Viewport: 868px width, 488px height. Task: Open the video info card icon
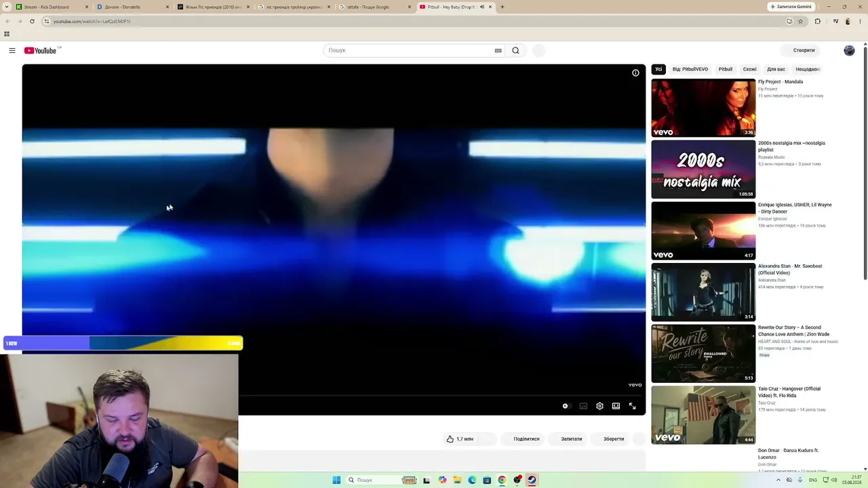(x=635, y=73)
